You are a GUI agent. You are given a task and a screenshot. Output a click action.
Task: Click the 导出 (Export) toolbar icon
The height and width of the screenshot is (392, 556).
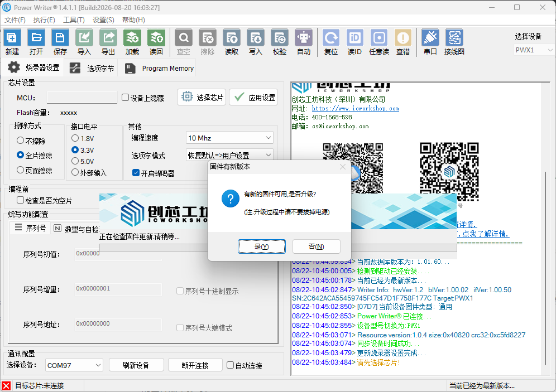coord(108,42)
